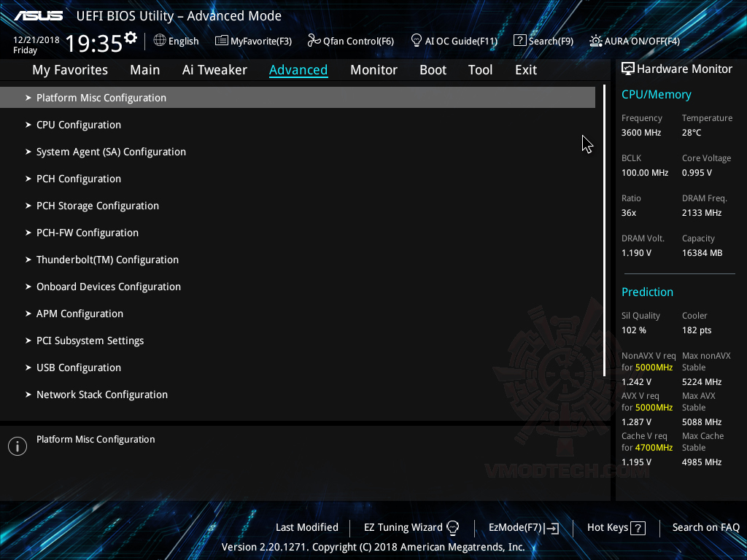This screenshot has width=747, height=560.
Task: Expand PCH Configuration arrow
Action: (28, 179)
